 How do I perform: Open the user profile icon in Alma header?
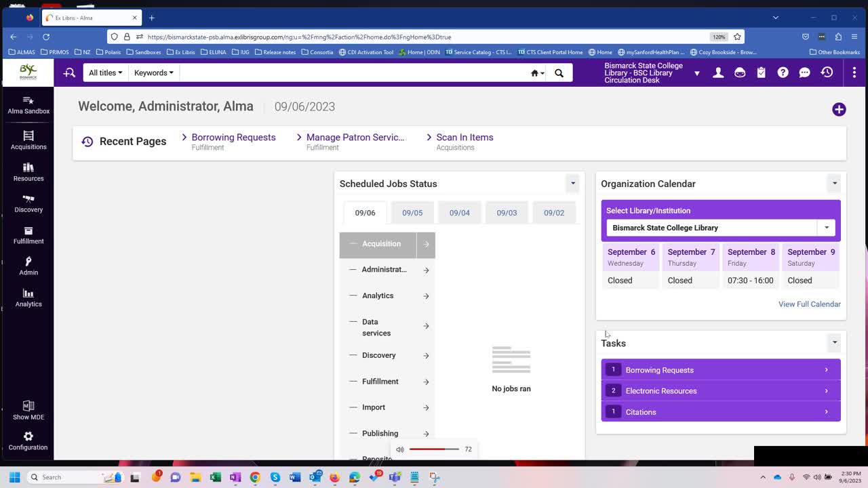[718, 73]
